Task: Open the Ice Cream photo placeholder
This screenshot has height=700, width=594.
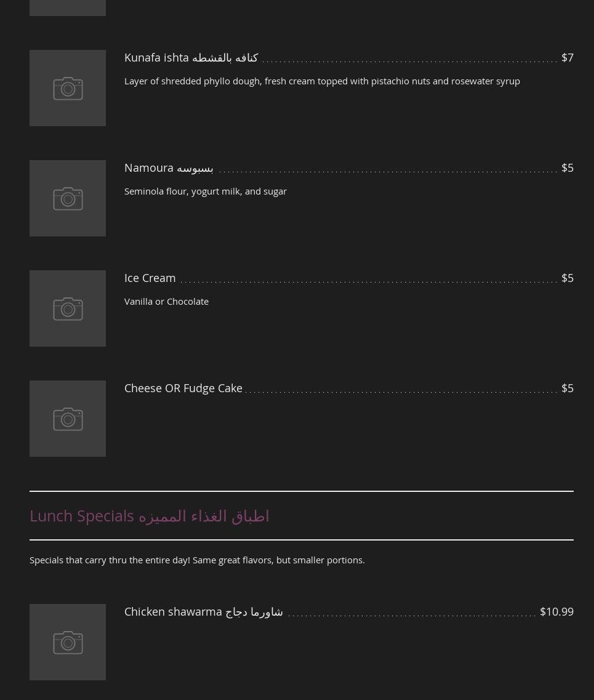Action: pyautogui.click(x=68, y=308)
